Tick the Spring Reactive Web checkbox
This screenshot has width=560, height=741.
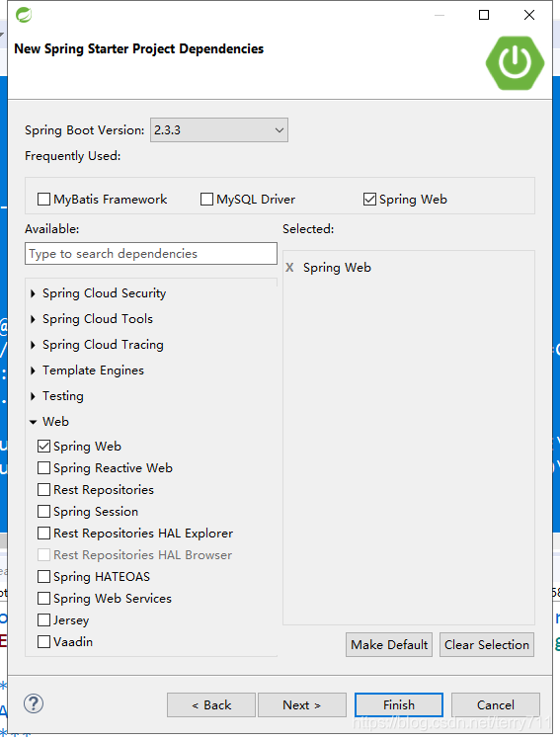click(x=43, y=468)
